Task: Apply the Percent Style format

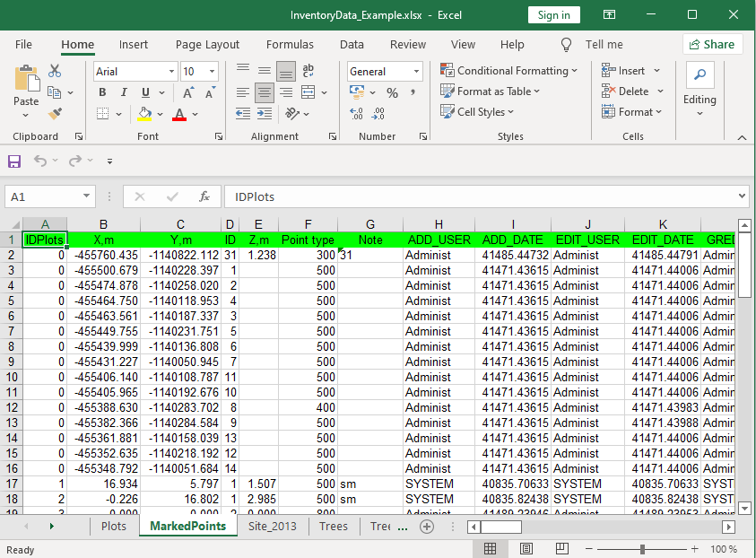Action: pos(392,93)
